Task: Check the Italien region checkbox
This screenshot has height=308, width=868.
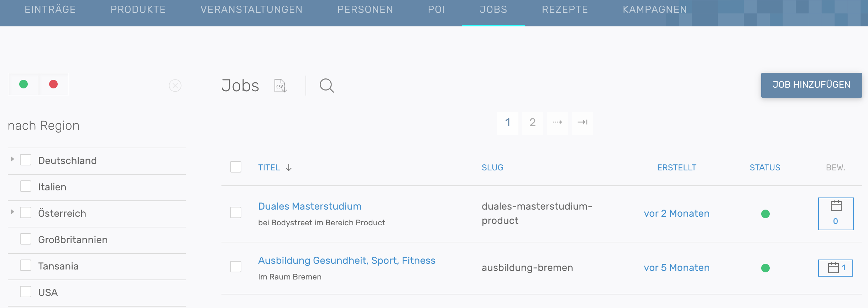Action: coord(26,186)
